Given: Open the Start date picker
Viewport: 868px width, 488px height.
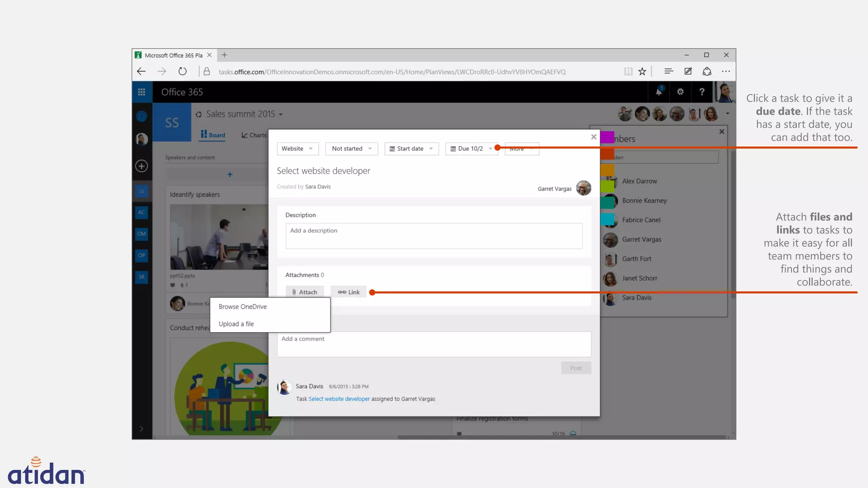Looking at the screenshot, I should click(x=412, y=149).
